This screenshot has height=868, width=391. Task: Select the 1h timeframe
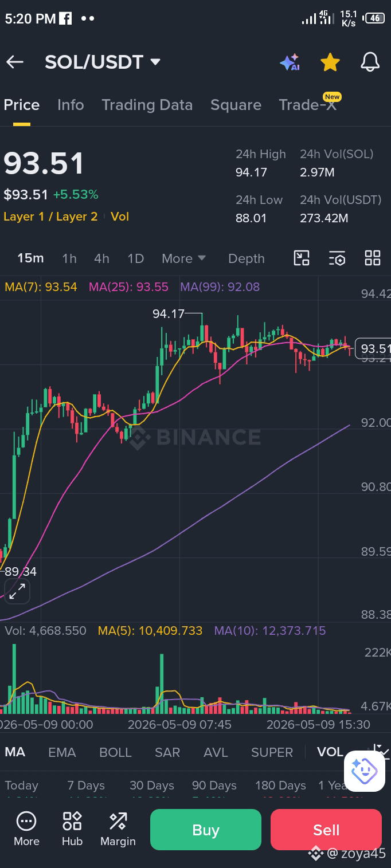[69, 258]
